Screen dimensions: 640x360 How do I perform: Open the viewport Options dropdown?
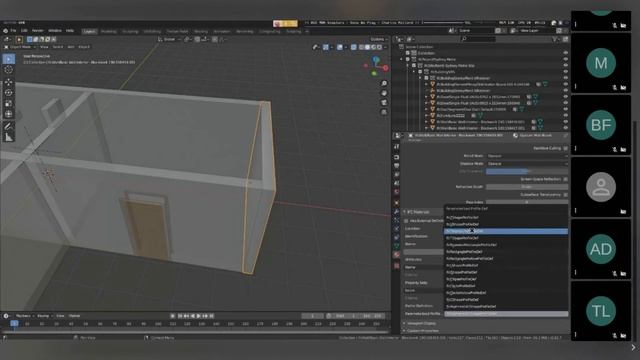click(x=378, y=40)
